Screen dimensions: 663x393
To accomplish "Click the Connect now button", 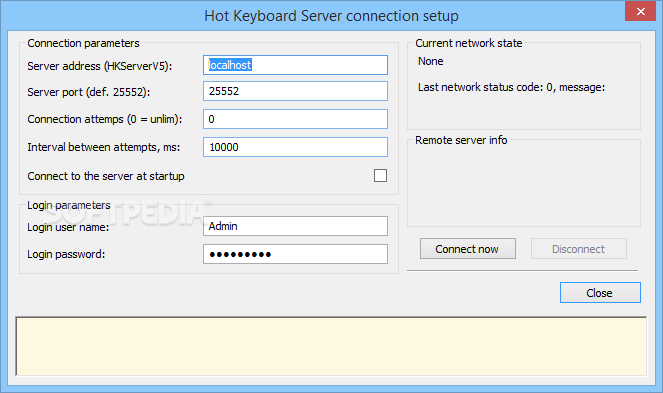I will pos(468,249).
